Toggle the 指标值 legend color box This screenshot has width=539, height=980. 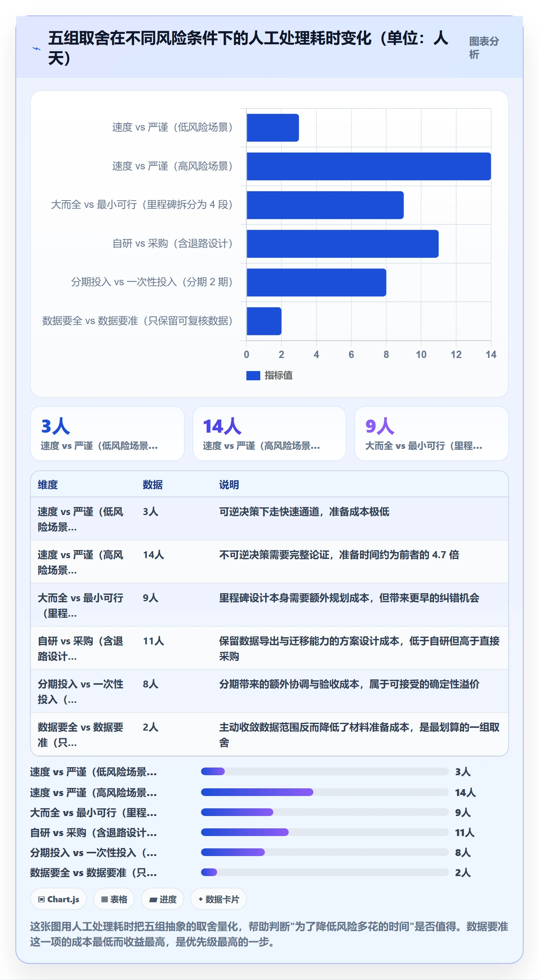click(253, 375)
